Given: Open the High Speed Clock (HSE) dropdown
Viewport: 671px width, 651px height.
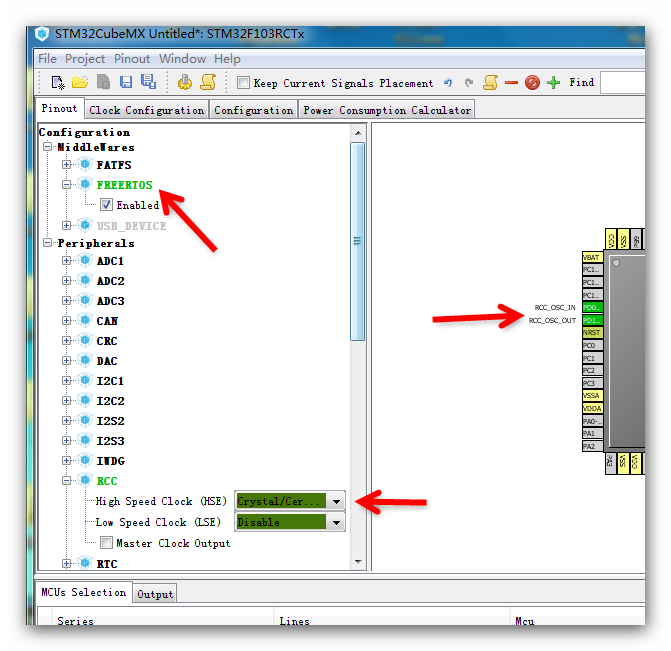Looking at the screenshot, I should [336, 501].
